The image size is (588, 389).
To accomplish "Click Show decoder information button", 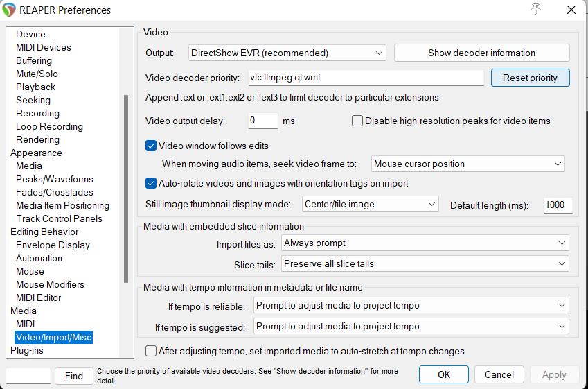I will click(481, 53).
